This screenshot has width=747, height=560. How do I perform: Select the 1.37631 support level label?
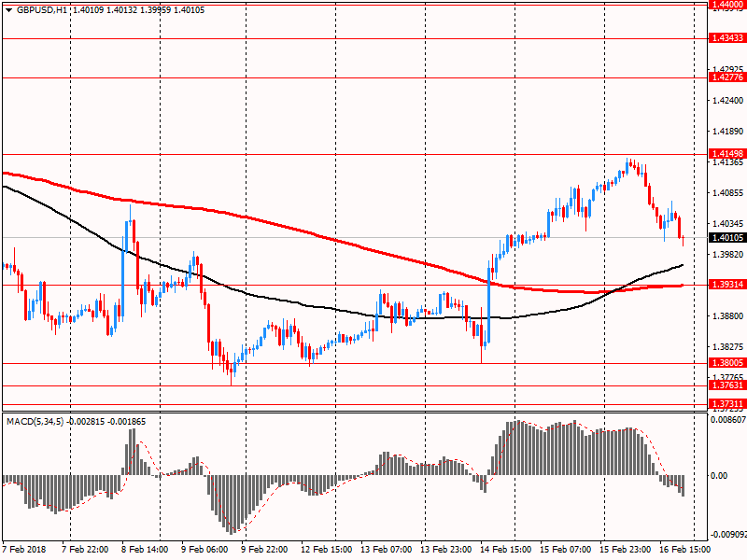pyautogui.click(x=727, y=385)
